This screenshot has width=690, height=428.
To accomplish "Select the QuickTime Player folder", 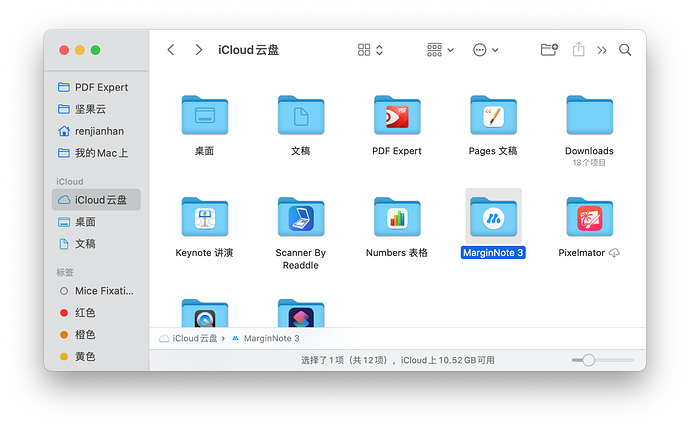I will pos(205,313).
